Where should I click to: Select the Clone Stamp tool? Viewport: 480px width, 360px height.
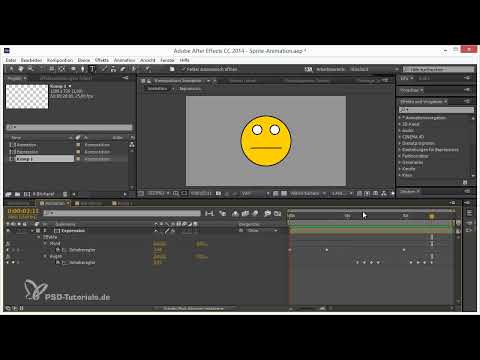(113, 69)
